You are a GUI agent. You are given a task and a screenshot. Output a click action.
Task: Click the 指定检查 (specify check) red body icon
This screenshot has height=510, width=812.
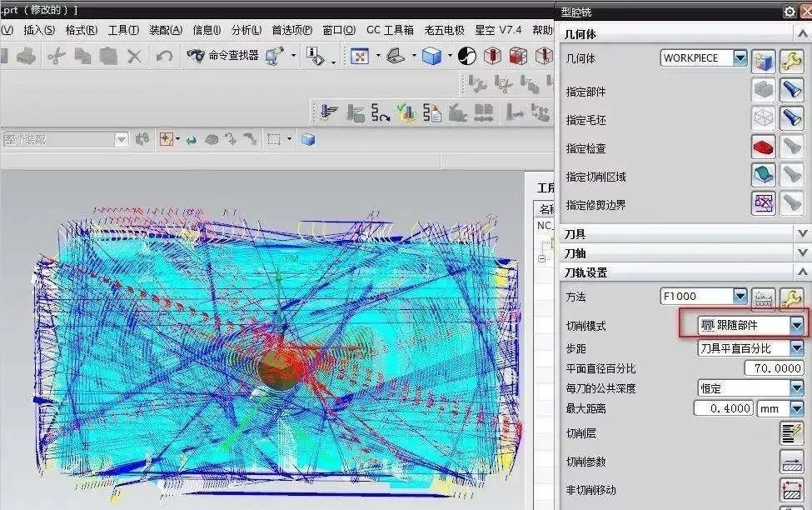click(763, 148)
